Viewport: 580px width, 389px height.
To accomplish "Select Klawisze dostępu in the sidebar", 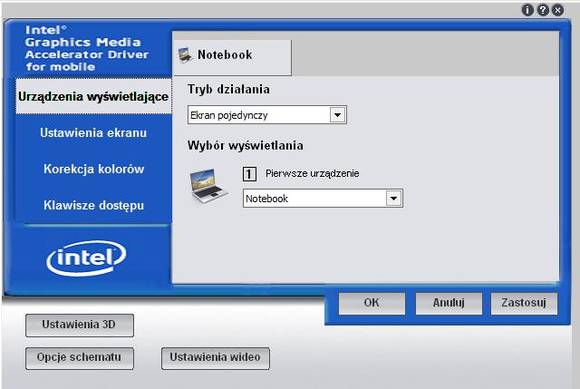I will pos(94,205).
